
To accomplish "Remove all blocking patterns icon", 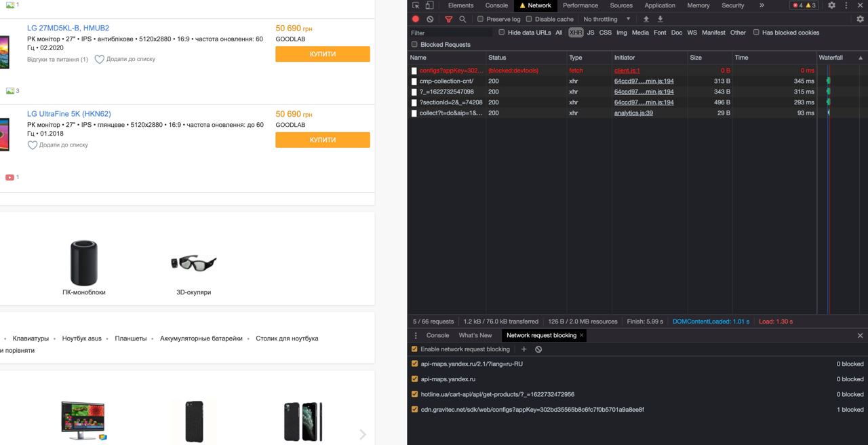I will [x=538, y=349].
